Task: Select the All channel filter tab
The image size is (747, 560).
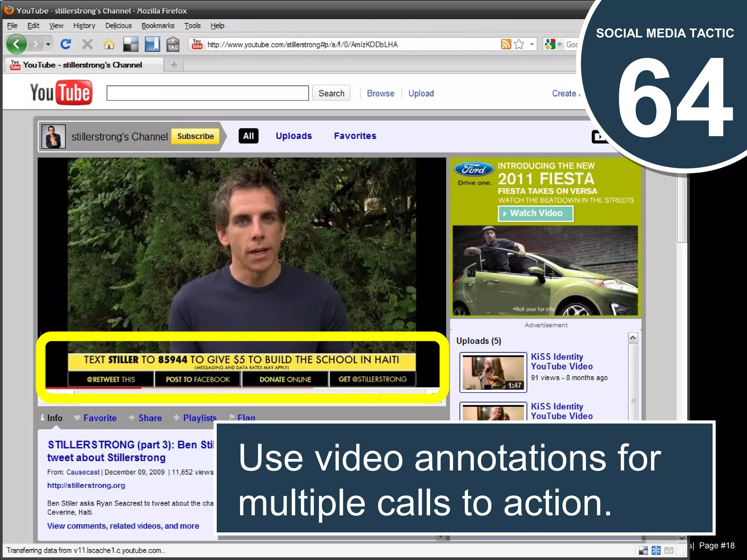Action: 248,136
